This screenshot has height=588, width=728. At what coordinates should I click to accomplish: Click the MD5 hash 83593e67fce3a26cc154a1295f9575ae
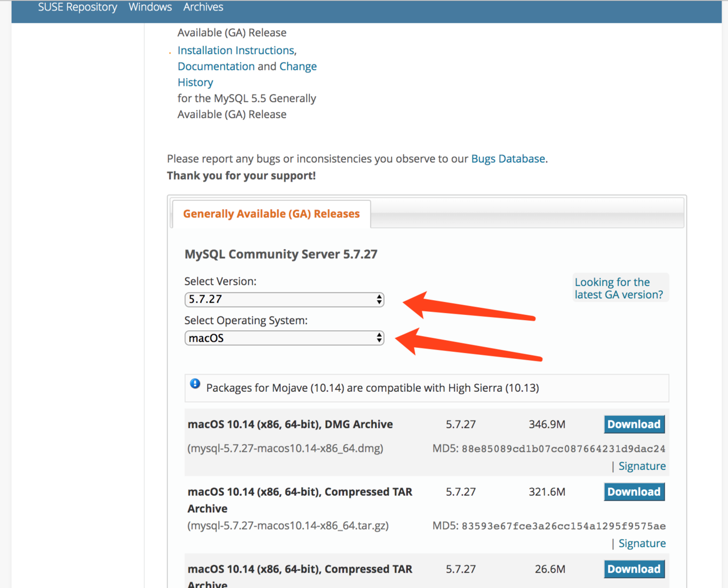[x=564, y=526]
